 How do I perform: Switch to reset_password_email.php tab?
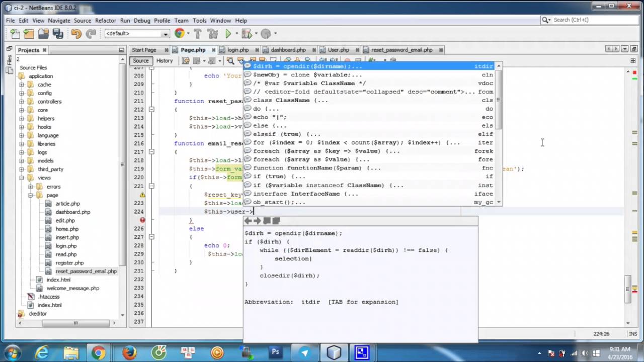click(x=401, y=50)
